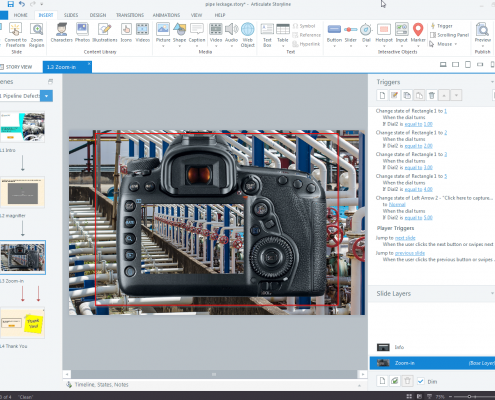Image resolution: width=495 pixels, height=400 pixels.
Task: Open the Mouse dropdown
Action: [443, 44]
